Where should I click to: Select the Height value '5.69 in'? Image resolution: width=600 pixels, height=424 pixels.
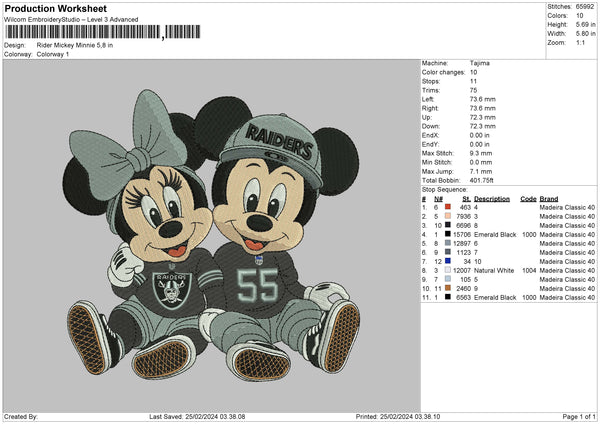[x=586, y=24]
